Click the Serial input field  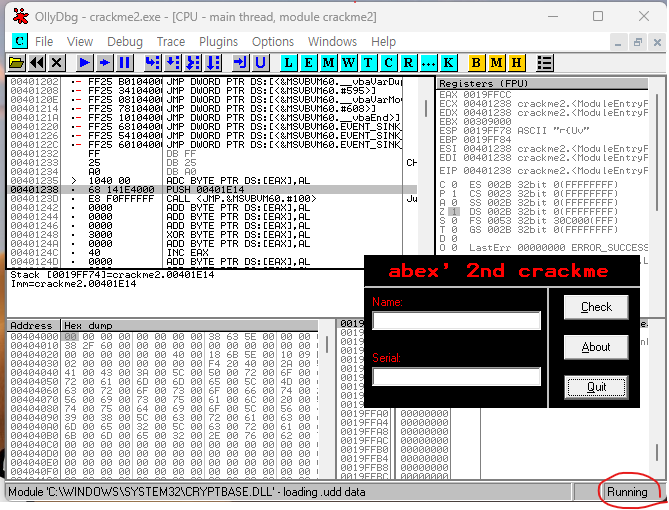[457, 376]
